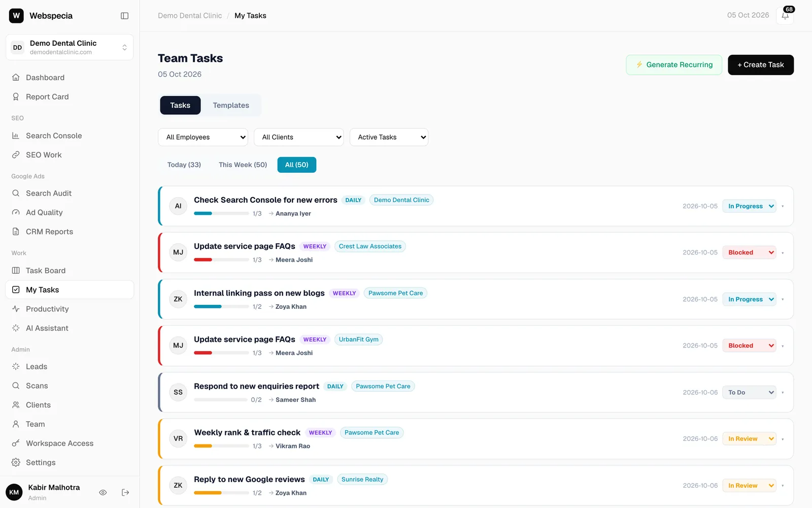Select the All (50) filter

point(297,165)
